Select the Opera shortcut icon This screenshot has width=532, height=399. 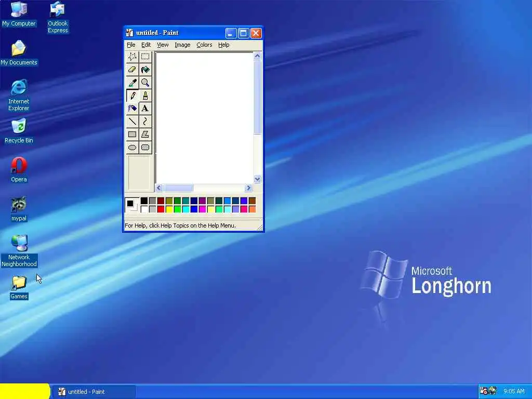coord(19,170)
